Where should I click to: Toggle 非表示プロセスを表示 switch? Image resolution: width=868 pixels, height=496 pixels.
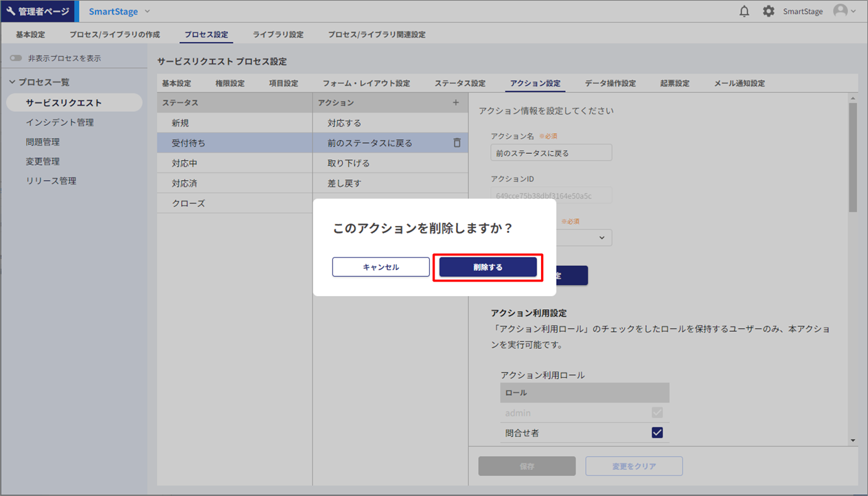point(16,58)
